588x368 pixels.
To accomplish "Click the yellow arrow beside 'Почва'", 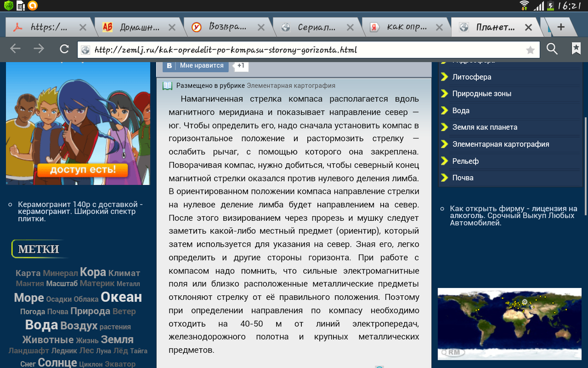I will 444,178.
